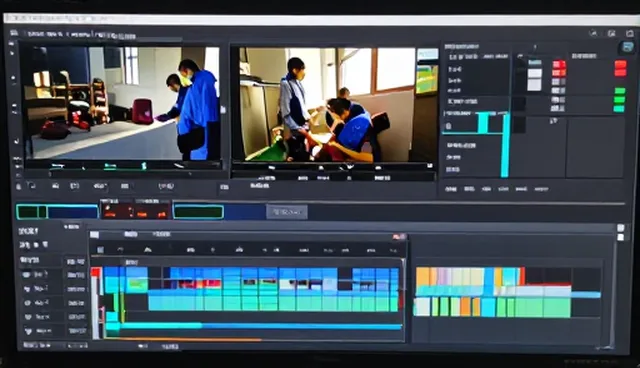
Task: Click the red-orange icon at the timeline header's right end
Action: click(x=399, y=237)
